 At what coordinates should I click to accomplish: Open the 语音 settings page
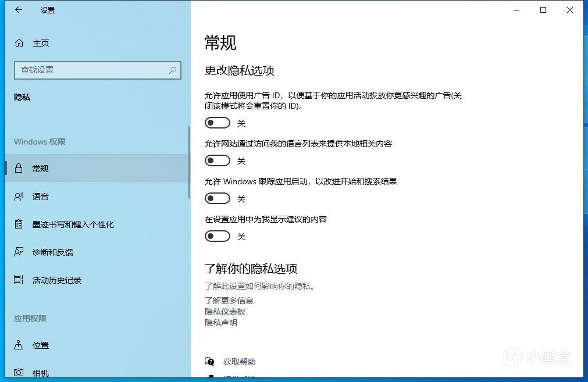click(97, 196)
